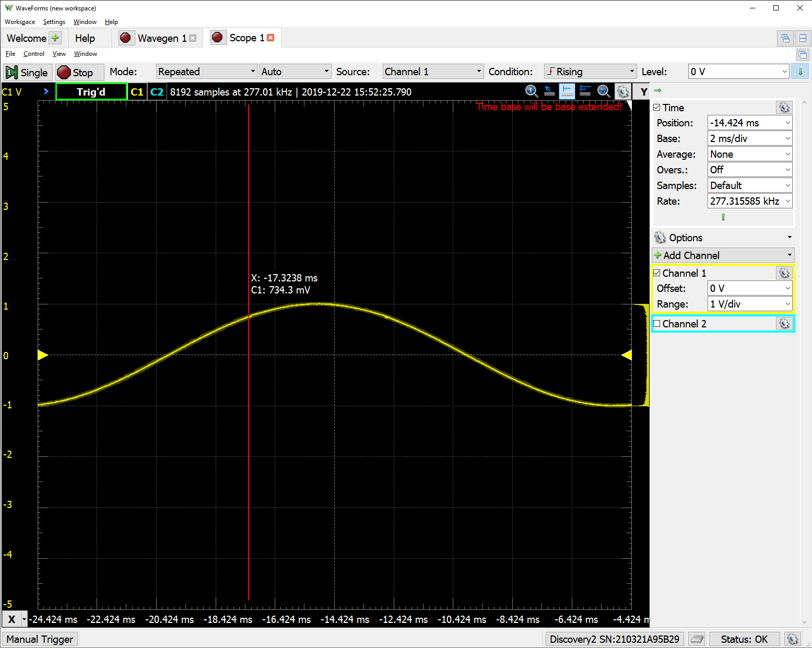Click the Options gear icon
Screen dimensions: 812x648
(660, 238)
